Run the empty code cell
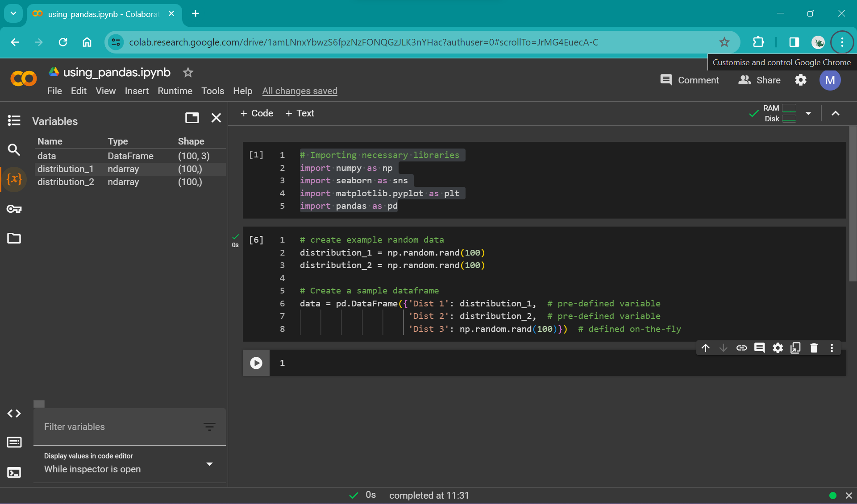Screen dimensions: 857x504 pyautogui.click(x=256, y=363)
